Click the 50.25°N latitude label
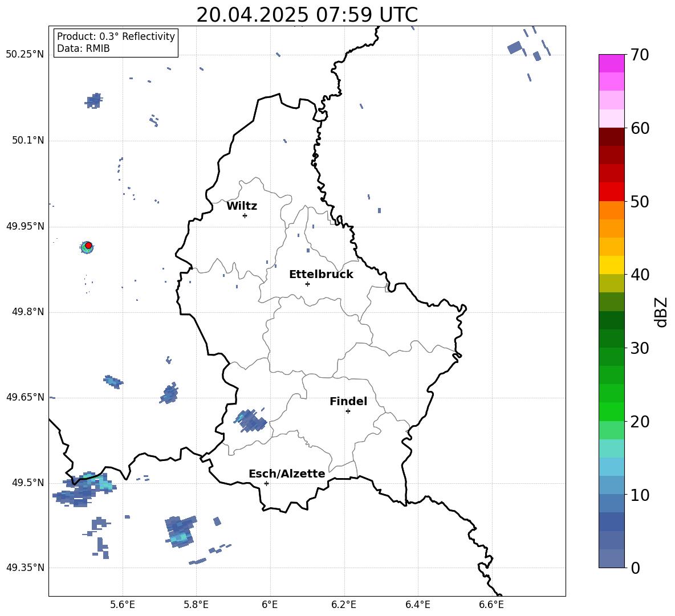Image resolution: width=675 pixels, height=616 pixels. [x=25, y=55]
